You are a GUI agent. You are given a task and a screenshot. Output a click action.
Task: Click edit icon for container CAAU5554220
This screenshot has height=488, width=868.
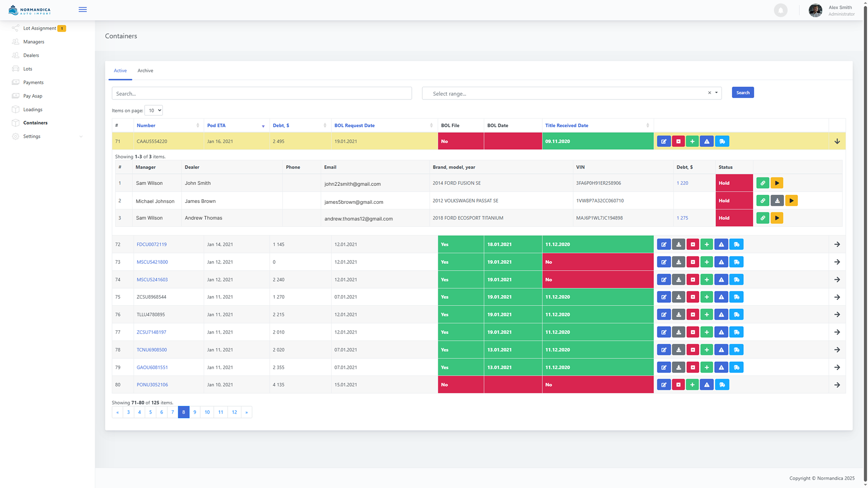pos(664,141)
